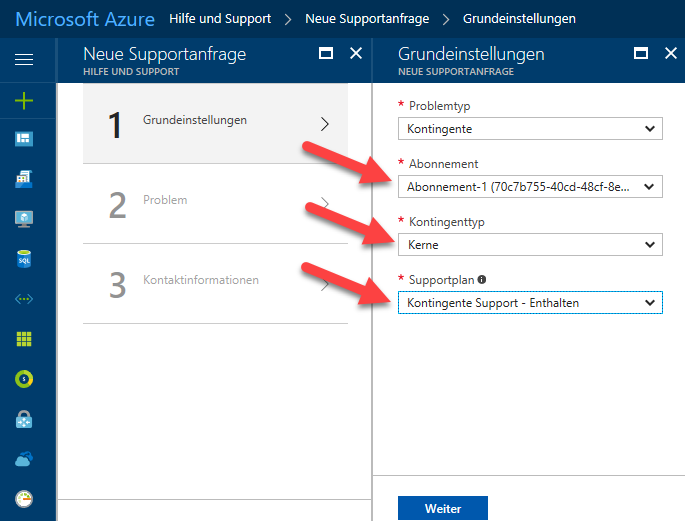Close the Neue Supportanfrage blade
Screen dimensions: 685x521
click(356, 53)
